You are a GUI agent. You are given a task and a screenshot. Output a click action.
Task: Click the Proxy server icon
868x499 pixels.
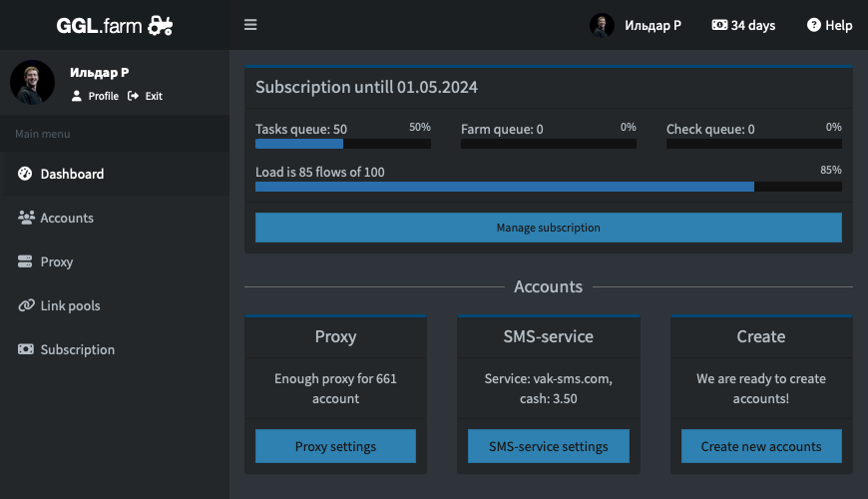pyautogui.click(x=26, y=261)
